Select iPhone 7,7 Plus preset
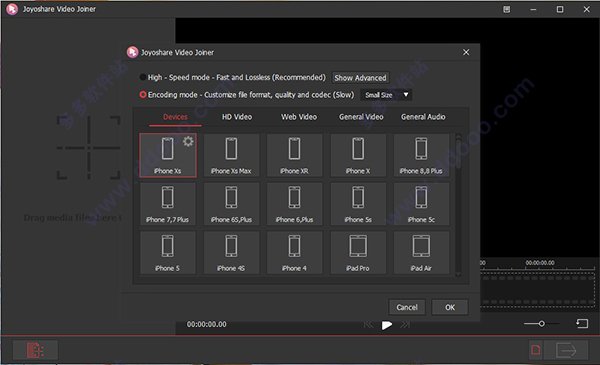Screen dimensions: 600x365 (x=168, y=204)
